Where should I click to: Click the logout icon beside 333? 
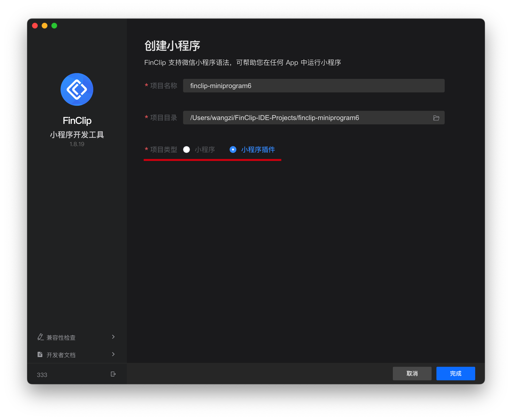coord(113,374)
